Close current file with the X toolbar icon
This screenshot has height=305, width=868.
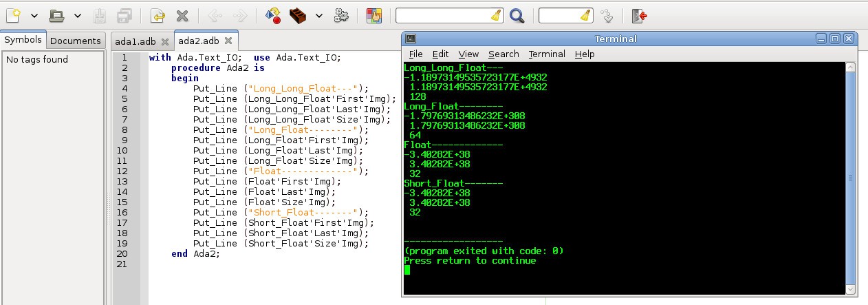(x=182, y=14)
